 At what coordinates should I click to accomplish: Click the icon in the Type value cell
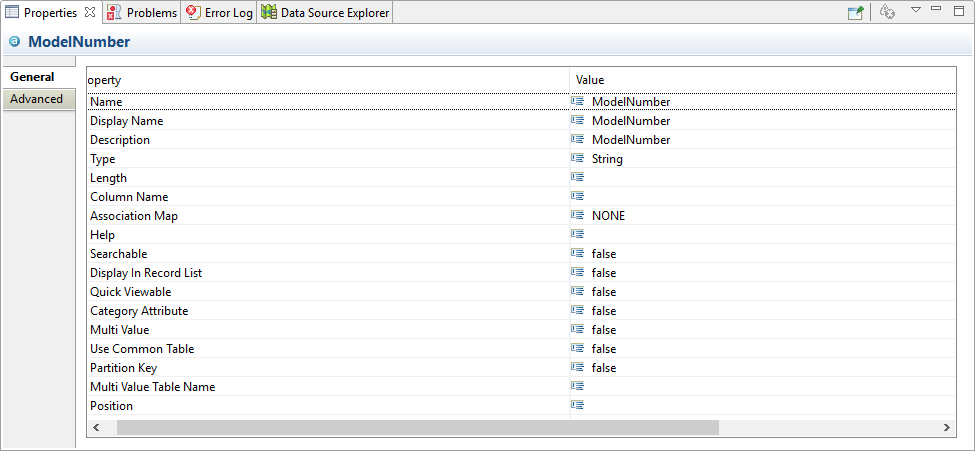click(x=577, y=159)
